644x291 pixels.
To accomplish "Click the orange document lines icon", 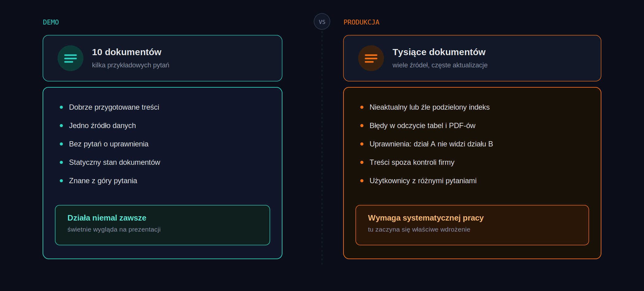I will (x=371, y=58).
